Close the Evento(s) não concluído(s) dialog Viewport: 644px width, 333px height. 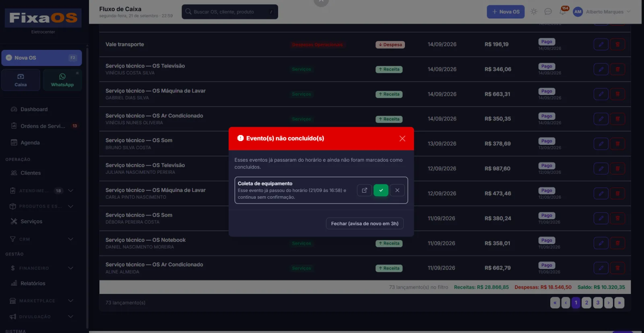click(x=402, y=138)
